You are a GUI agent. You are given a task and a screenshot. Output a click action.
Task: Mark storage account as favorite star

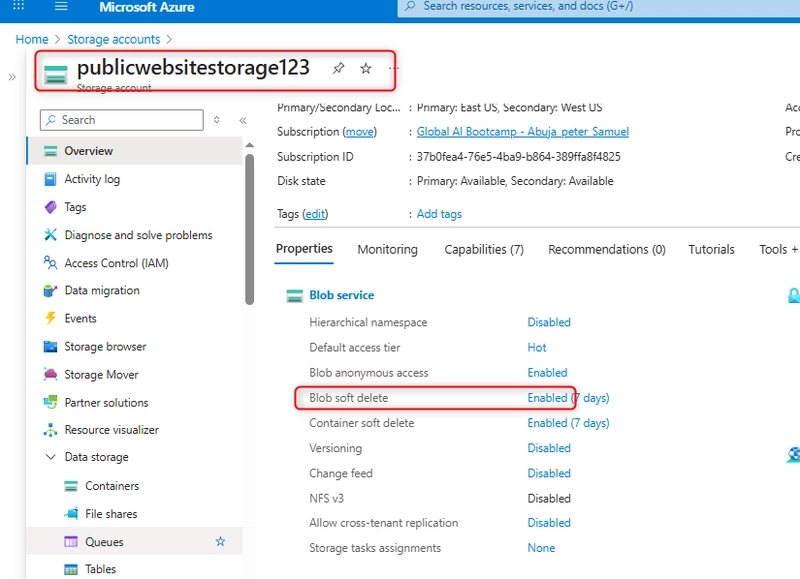coord(366,68)
